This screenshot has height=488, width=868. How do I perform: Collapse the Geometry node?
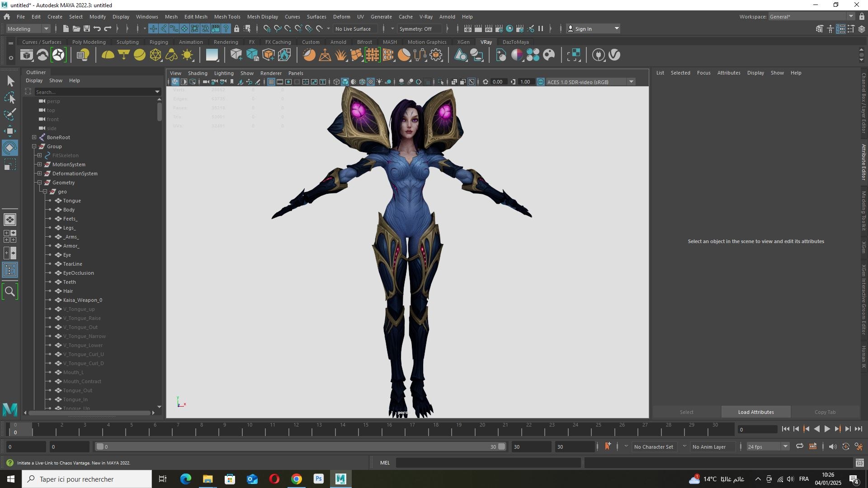tap(39, 182)
